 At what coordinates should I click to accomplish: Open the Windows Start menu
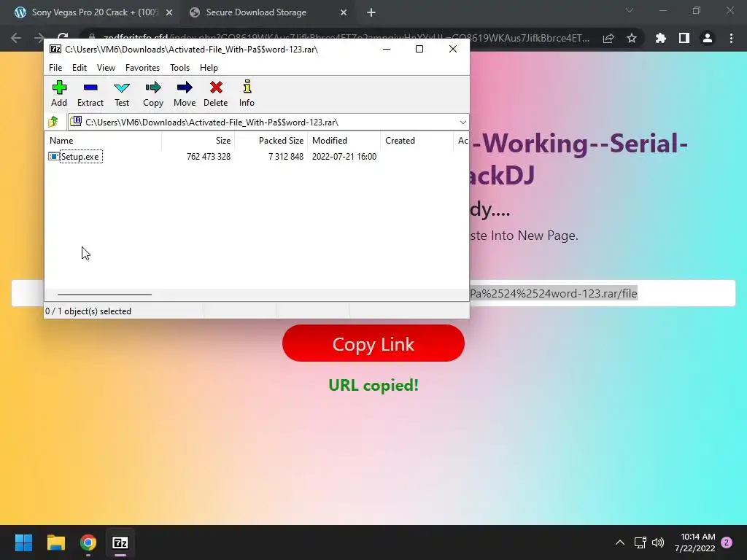pos(23,542)
